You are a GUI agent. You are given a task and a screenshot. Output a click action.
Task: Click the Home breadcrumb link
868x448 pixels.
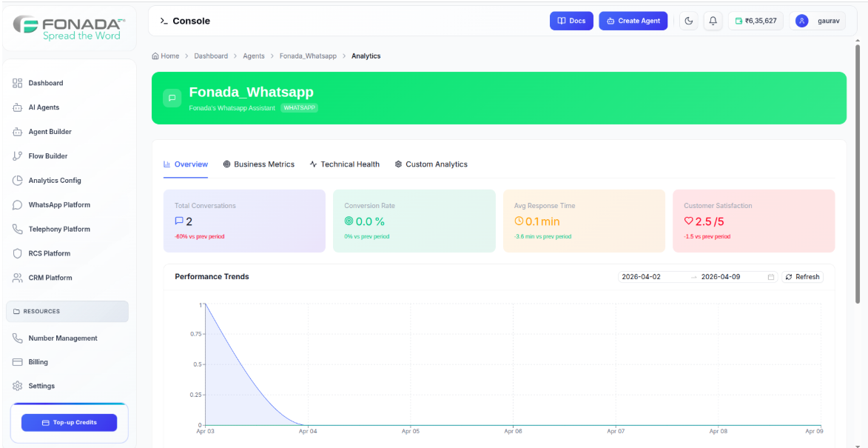[166, 56]
